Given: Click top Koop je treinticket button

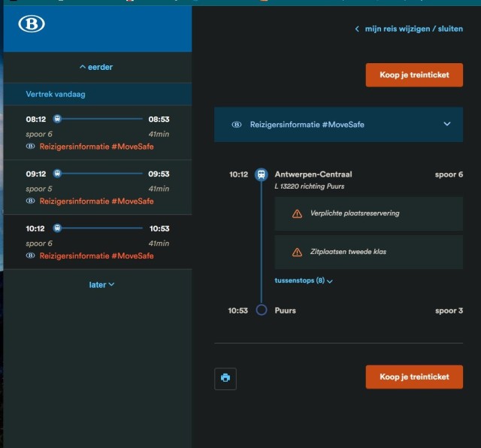Looking at the screenshot, I should [414, 75].
